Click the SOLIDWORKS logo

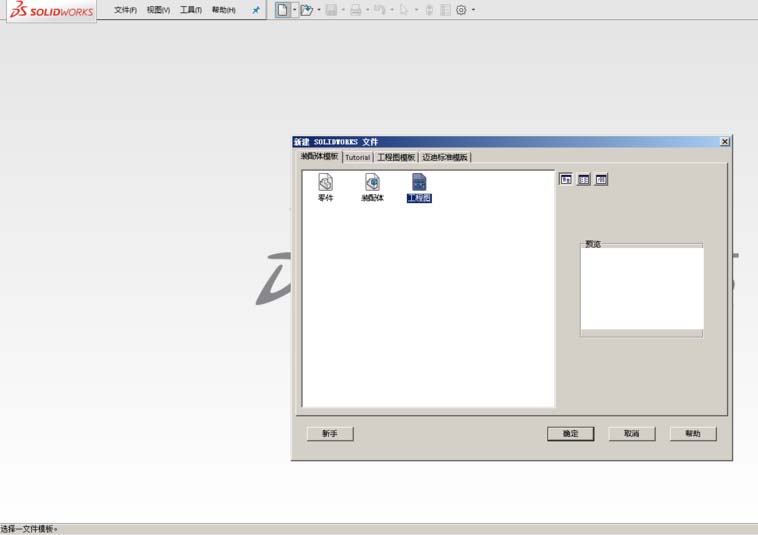coord(52,10)
